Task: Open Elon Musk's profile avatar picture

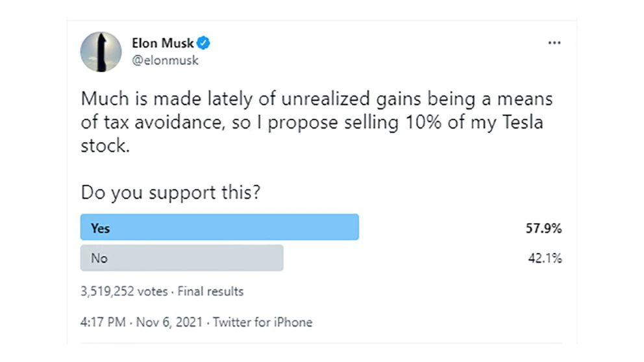Action: [x=101, y=52]
